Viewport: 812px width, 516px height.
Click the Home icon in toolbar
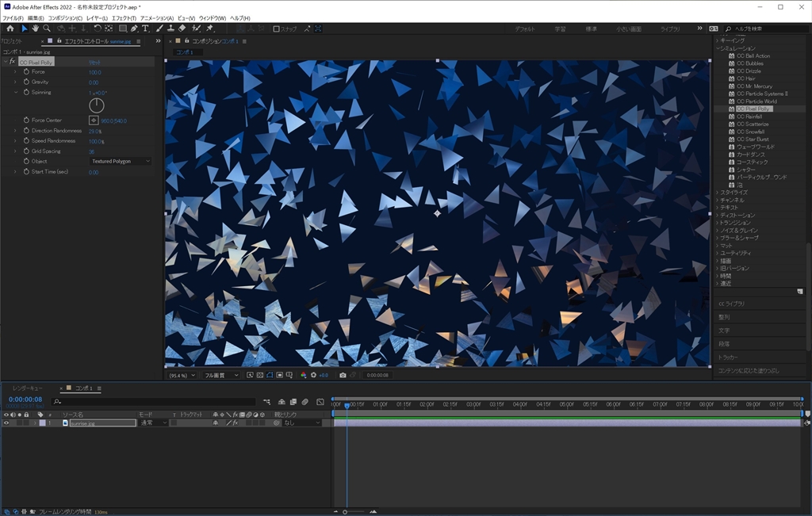10,29
